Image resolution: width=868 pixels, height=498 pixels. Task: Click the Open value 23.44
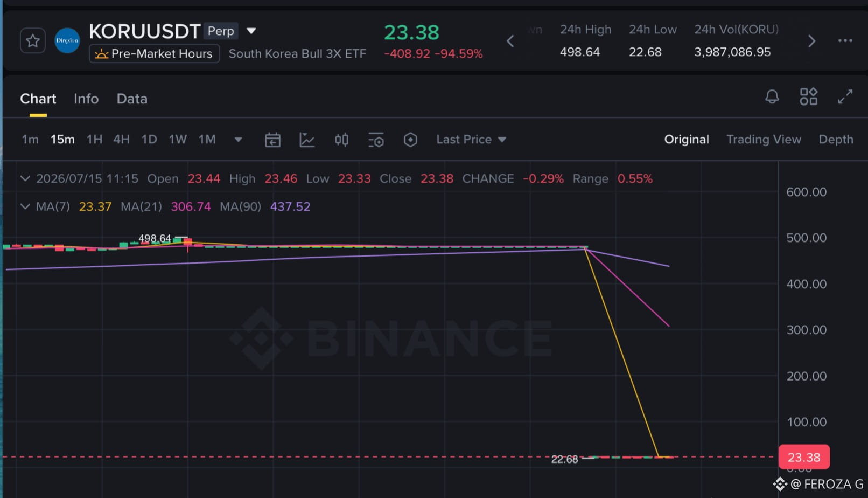click(204, 179)
